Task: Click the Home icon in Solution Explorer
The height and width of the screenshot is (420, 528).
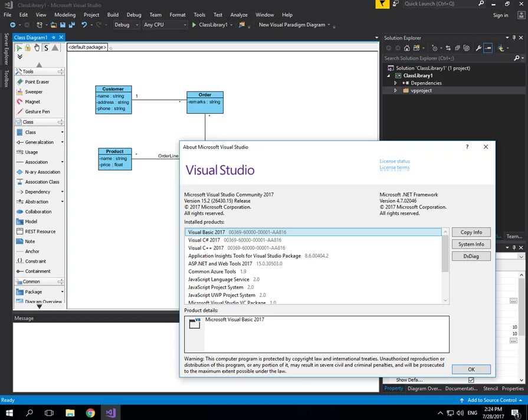Action: click(407, 48)
